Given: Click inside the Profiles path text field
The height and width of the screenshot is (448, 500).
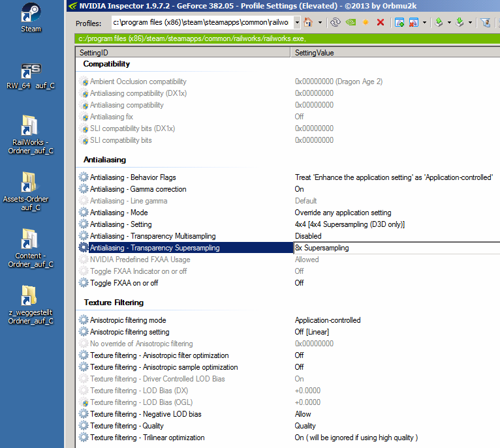Looking at the screenshot, I should tap(202, 22).
